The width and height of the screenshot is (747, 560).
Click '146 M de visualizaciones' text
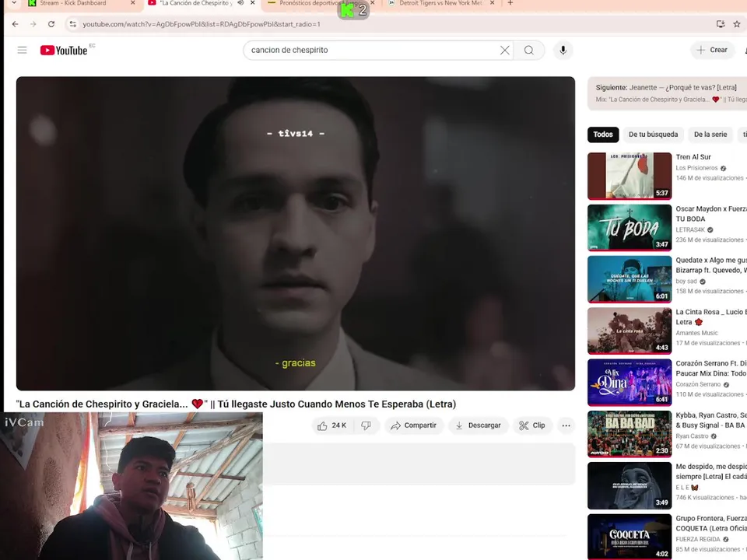(710, 178)
